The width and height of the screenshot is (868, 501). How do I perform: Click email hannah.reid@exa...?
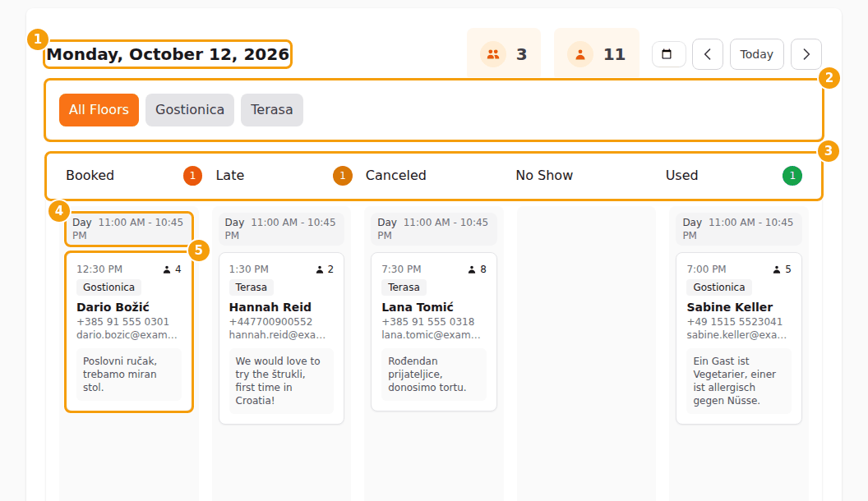[x=277, y=335]
